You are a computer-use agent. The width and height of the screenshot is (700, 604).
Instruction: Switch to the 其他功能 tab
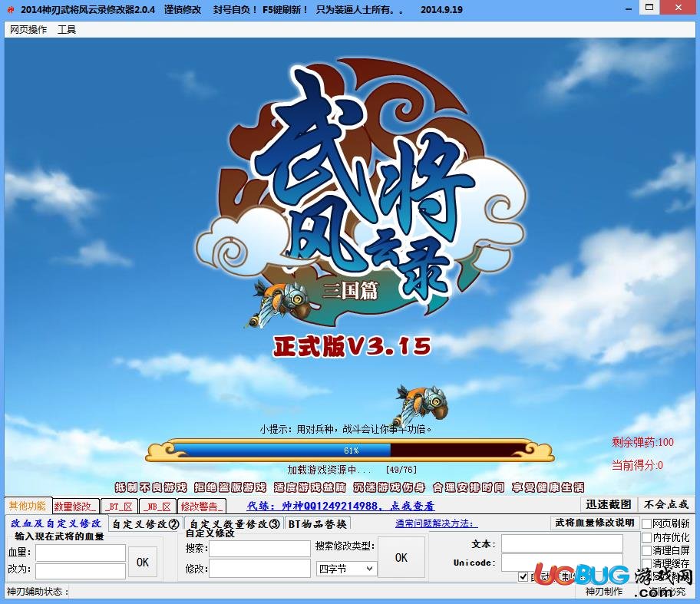click(x=28, y=506)
